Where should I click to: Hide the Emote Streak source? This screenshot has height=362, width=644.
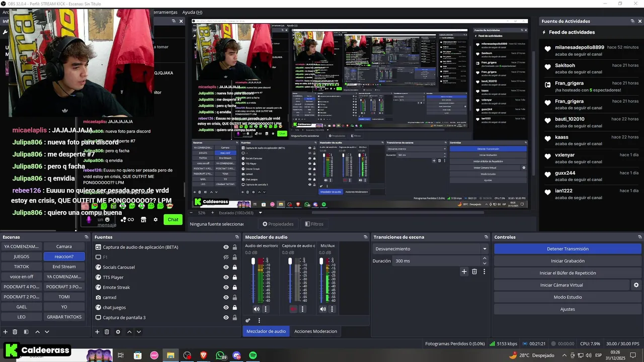click(226, 287)
